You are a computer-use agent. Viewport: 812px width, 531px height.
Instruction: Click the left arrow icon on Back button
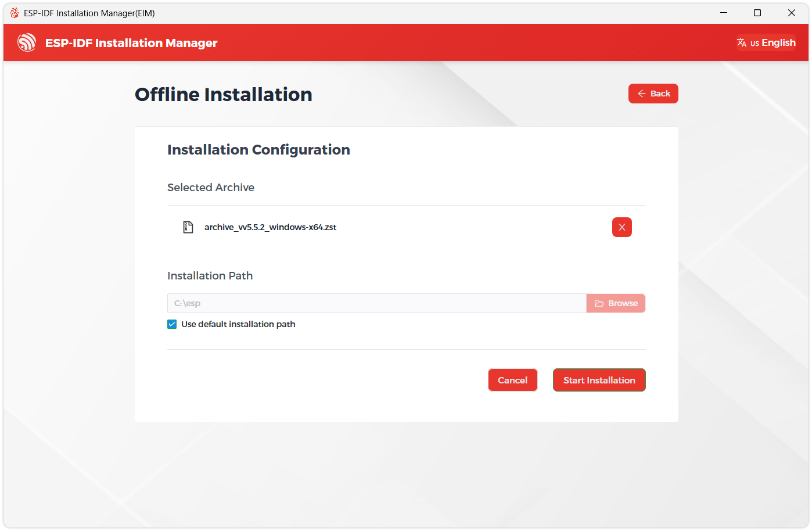pos(642,94)
